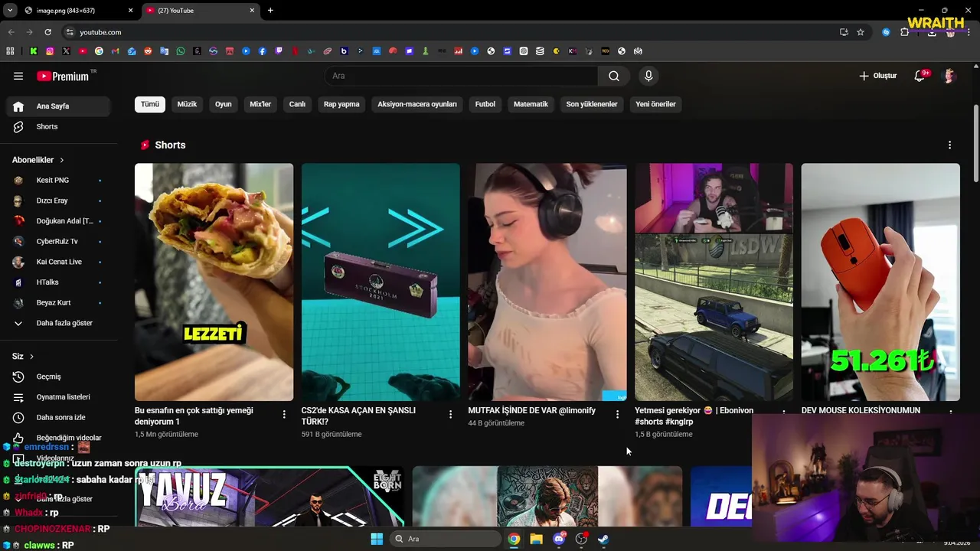This screenshot has height=551, width=980.
Task: Open Gmail bookmark in bookmarks bar
Action: [x=115, y=51]
